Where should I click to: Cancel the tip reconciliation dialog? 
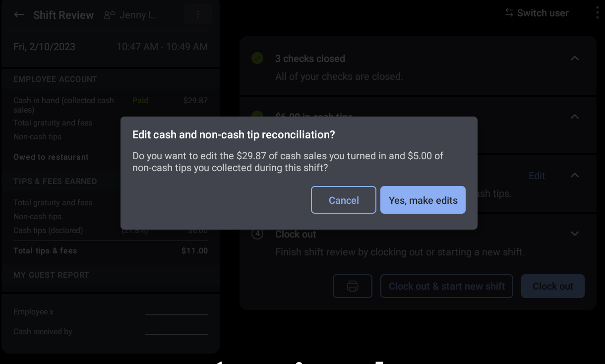(x=343, y=200)
